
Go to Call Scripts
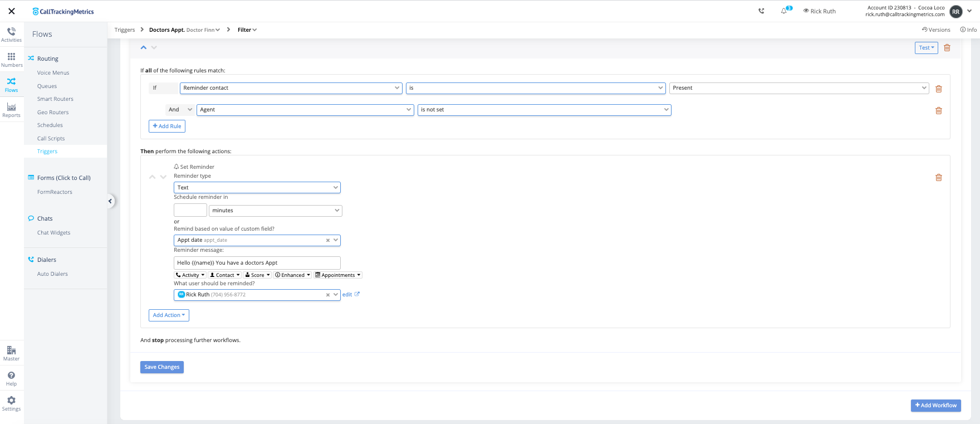51,139
